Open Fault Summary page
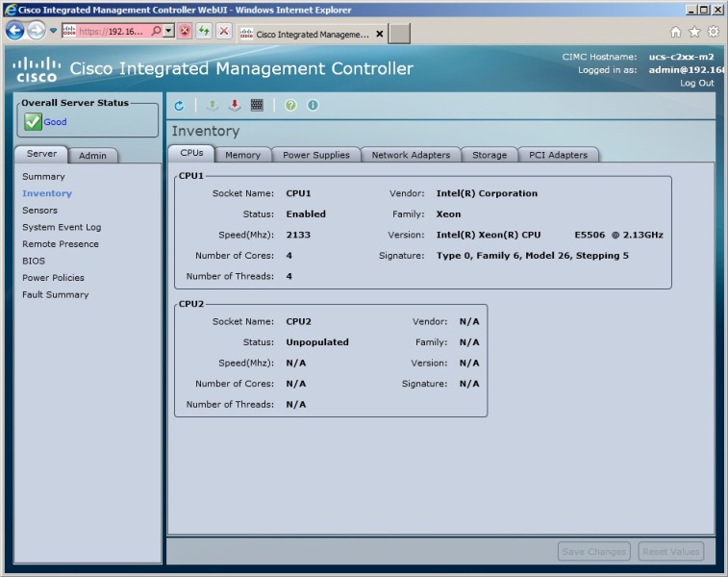Viewport: 728px width, 577px height. click(55, 295)
